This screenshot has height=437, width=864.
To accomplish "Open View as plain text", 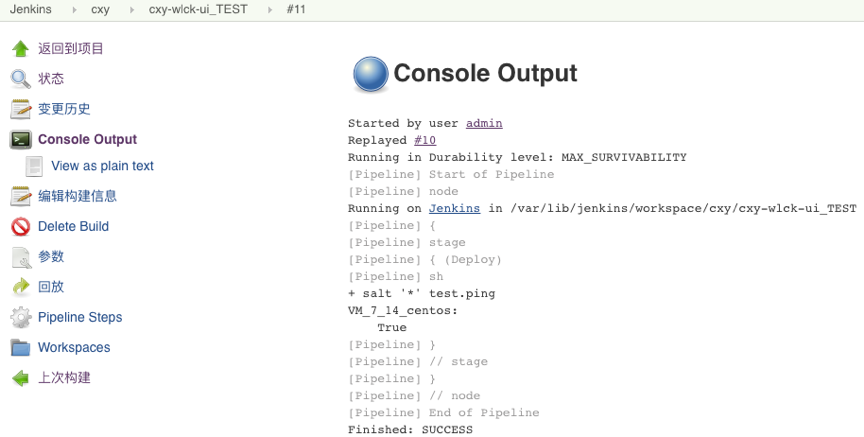I will (x=102, y=166).
